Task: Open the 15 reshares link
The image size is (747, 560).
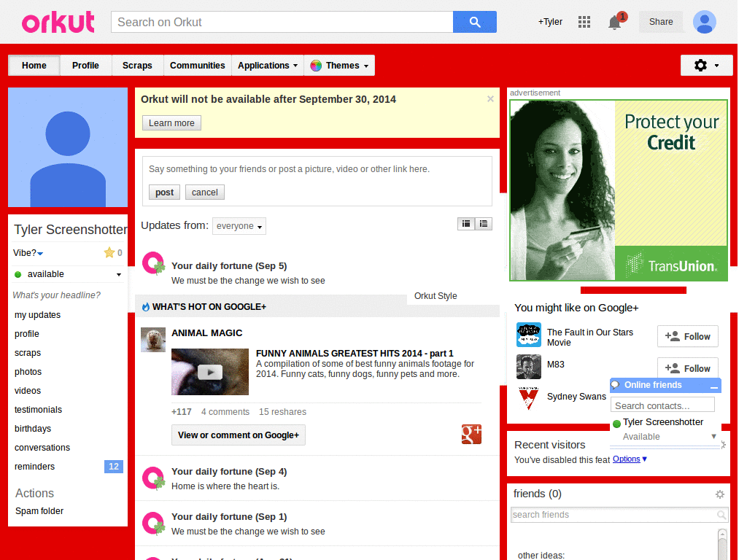Action: [282, 412]
